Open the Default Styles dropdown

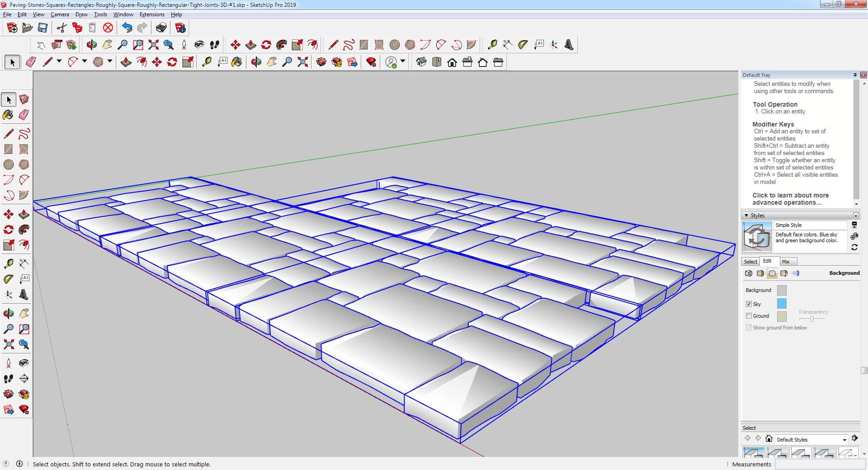(844, 440)
